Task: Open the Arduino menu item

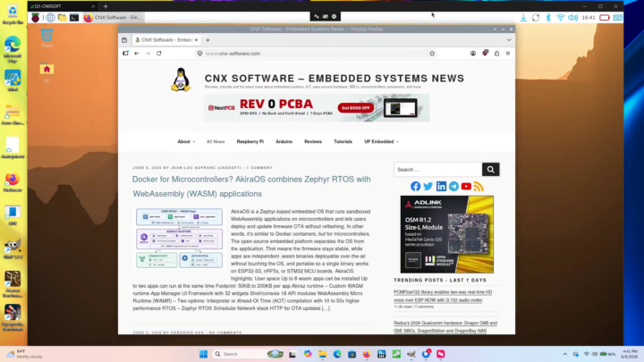Action: tap(284, 141)
